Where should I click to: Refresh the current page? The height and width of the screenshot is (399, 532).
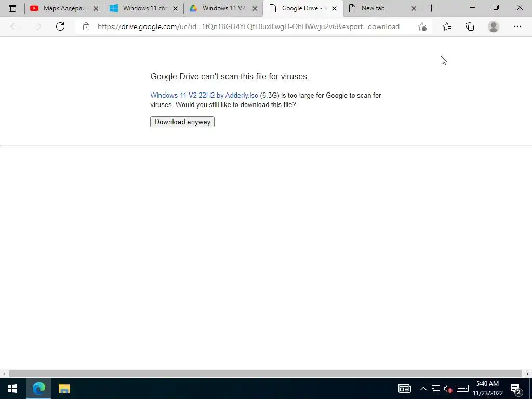point(60,26)
